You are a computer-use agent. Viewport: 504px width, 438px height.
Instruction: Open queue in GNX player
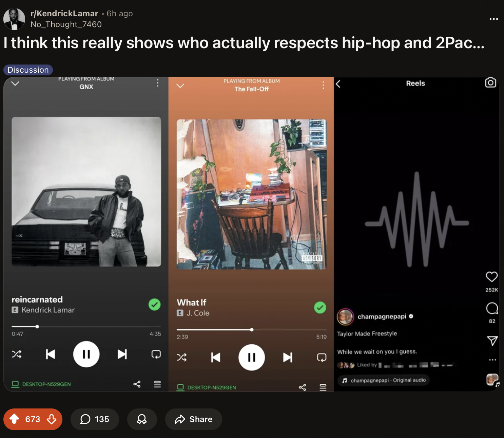157,384
